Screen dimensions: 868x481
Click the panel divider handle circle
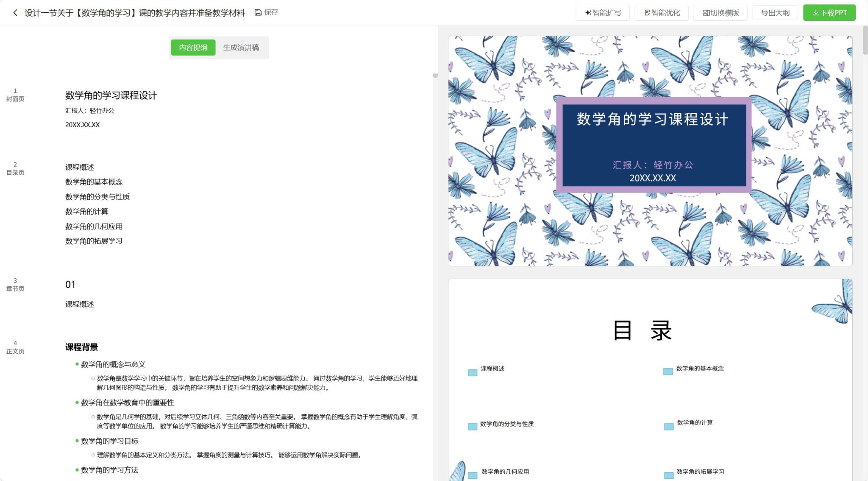(x=435, y=76)
